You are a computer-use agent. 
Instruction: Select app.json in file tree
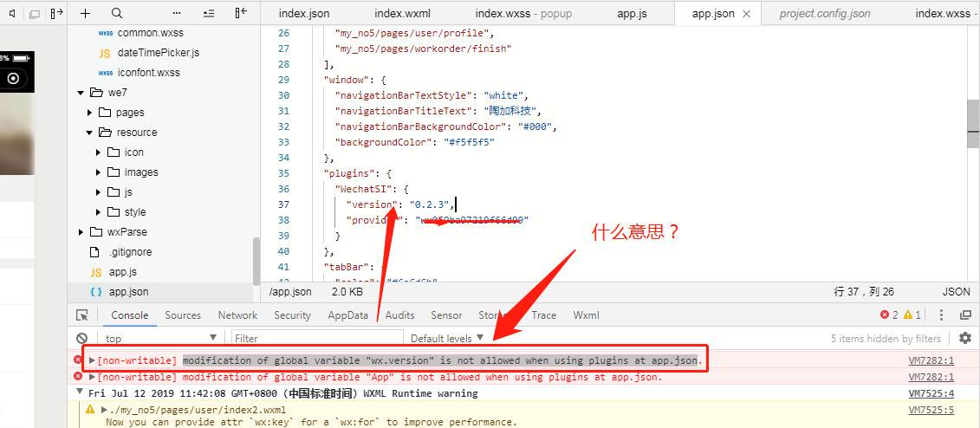coord(129,292)
